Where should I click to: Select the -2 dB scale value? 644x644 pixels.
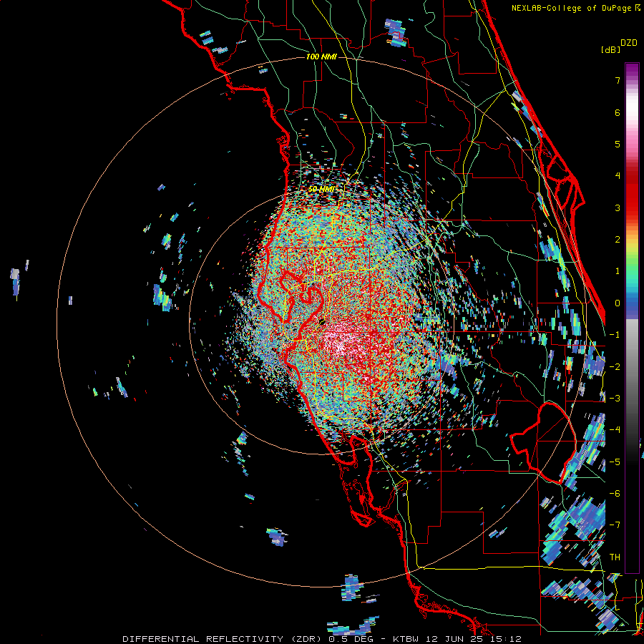615,366
